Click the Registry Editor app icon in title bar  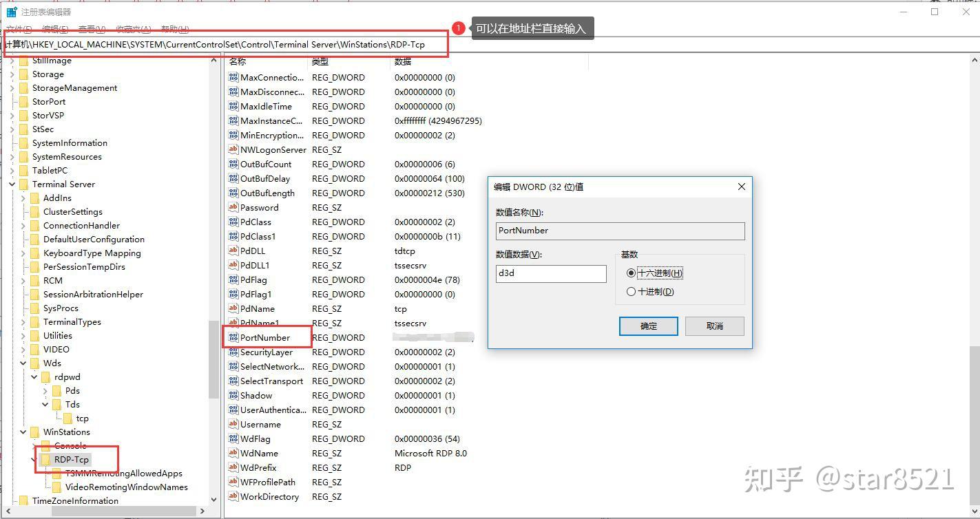point(12,12)
